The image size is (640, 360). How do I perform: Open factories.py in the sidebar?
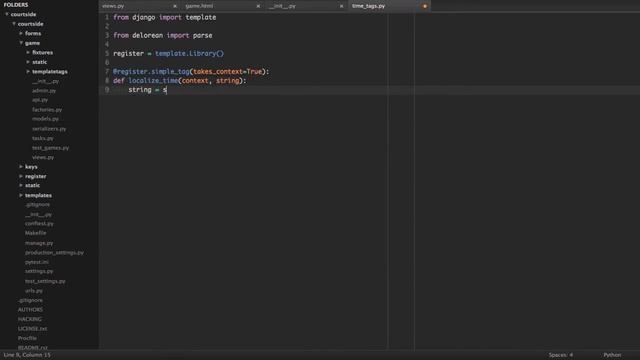47,109
